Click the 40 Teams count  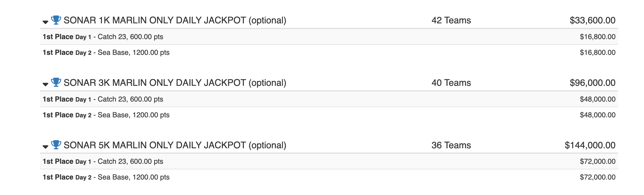coord(451,83)
